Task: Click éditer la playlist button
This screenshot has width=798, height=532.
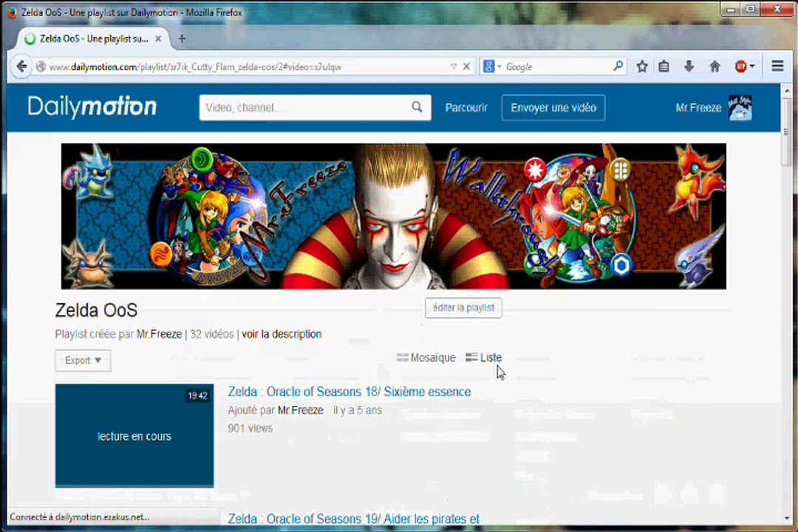Action: (463, 307)
